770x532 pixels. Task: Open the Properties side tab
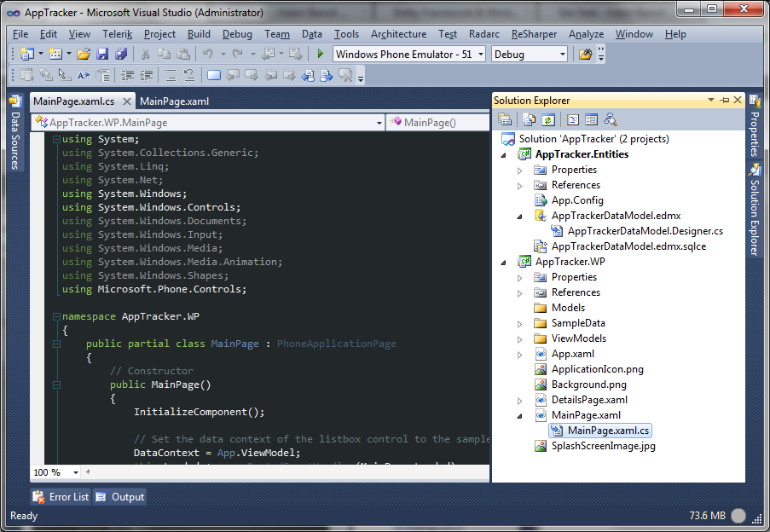[755, 127]
